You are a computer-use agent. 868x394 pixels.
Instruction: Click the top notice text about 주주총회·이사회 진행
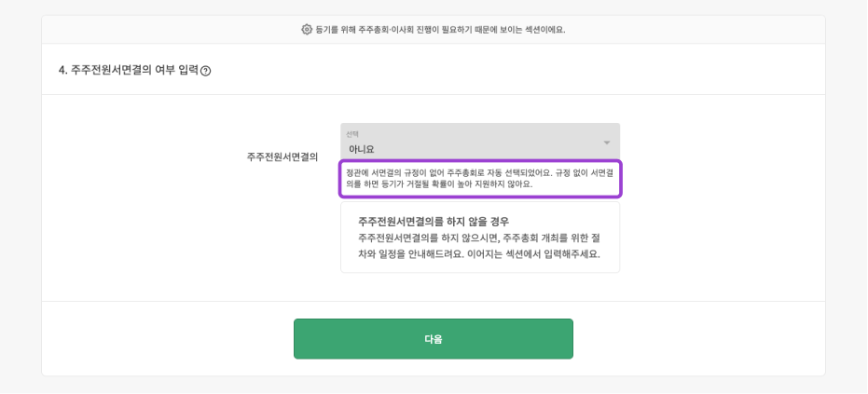(x=440, y=30)
